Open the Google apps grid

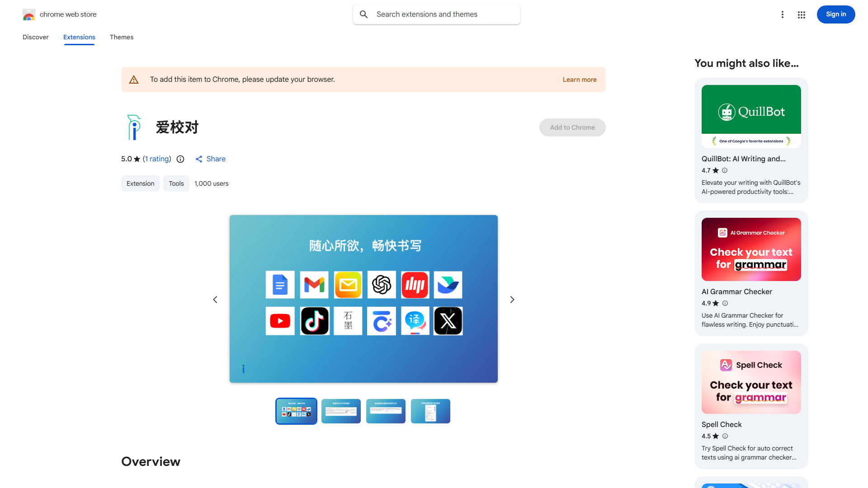(x=802, y=15)
